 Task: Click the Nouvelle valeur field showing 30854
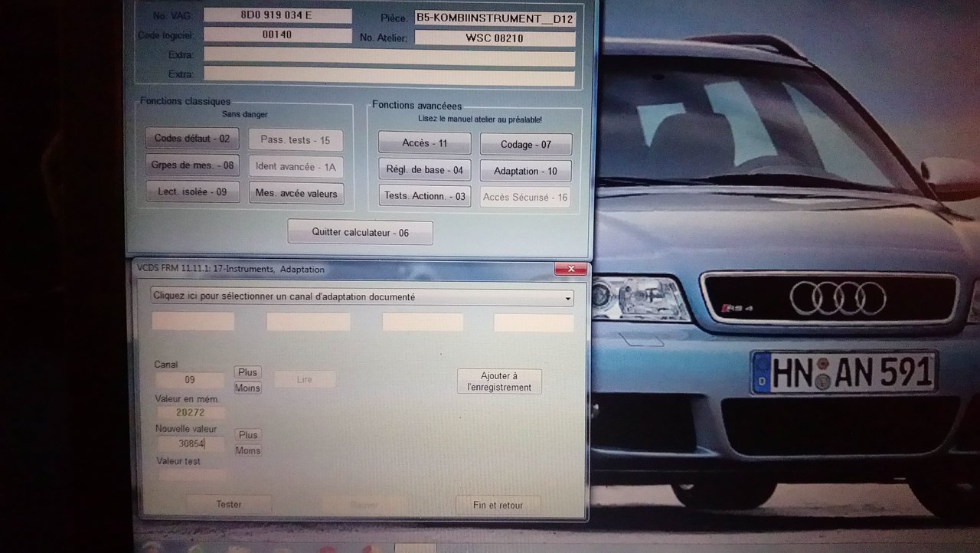point(190,443)
